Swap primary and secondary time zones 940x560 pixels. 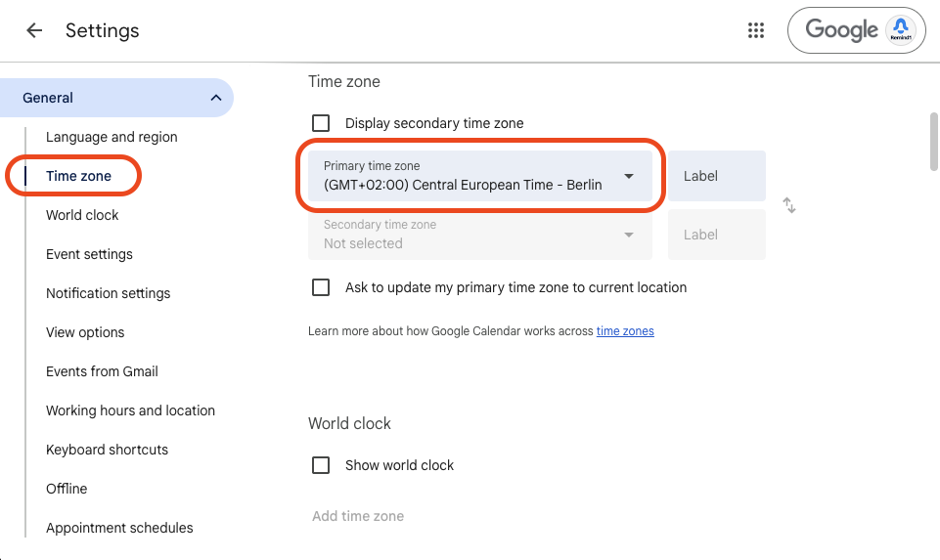(x=789, y=205)
